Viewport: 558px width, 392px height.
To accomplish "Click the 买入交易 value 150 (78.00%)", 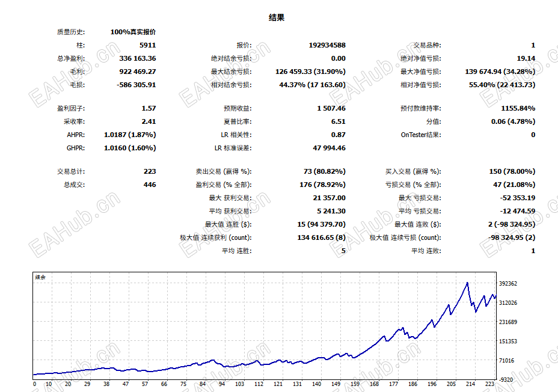I will 512,171.
